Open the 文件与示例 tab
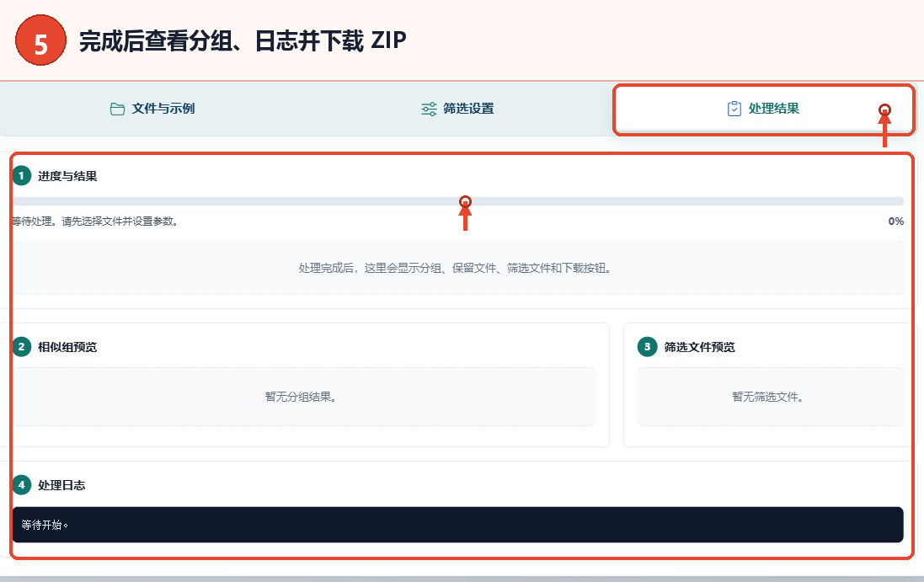This screenshot has width=924, height=582. (152, 109)
